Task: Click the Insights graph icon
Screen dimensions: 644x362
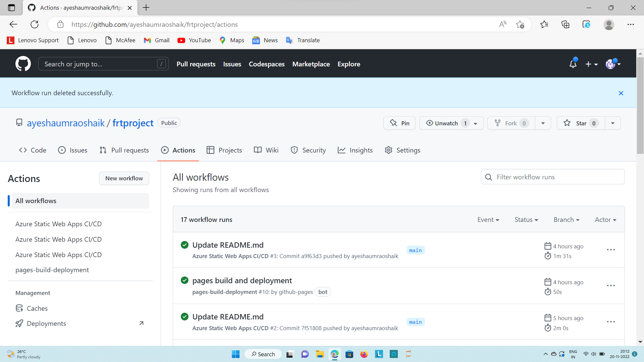Action: (x=341, y=150)
